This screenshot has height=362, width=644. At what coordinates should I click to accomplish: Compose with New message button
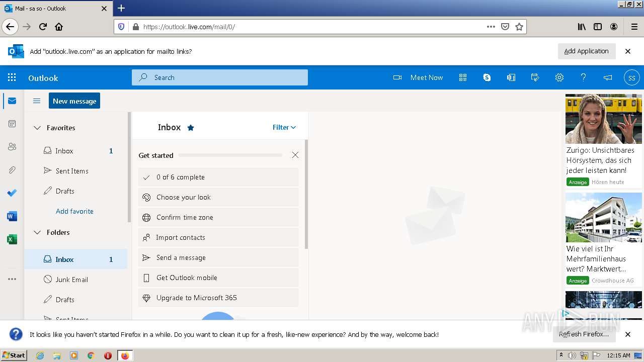click(x=74, y=101)
